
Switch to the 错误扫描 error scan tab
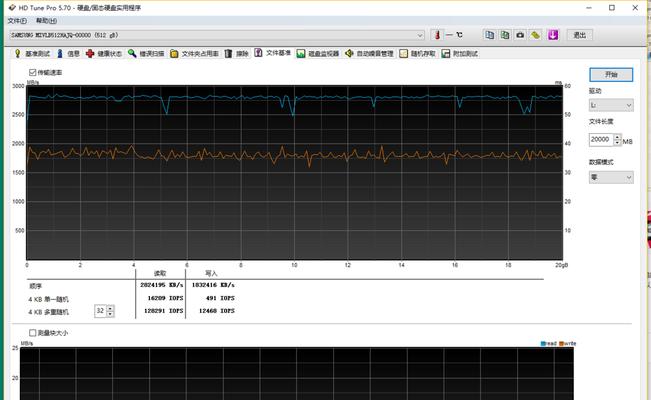[x=146, y=54]
